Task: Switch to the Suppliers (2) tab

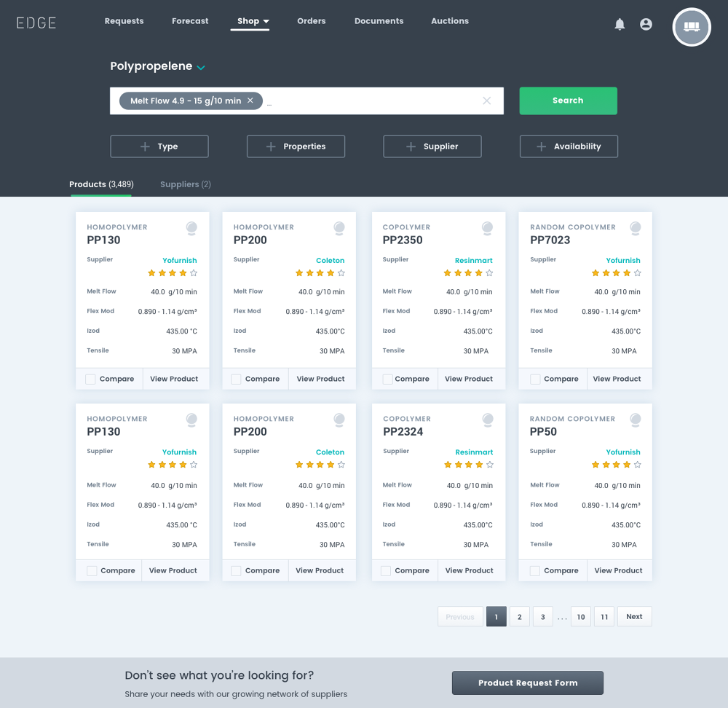Action: click(x=185, y=185)
